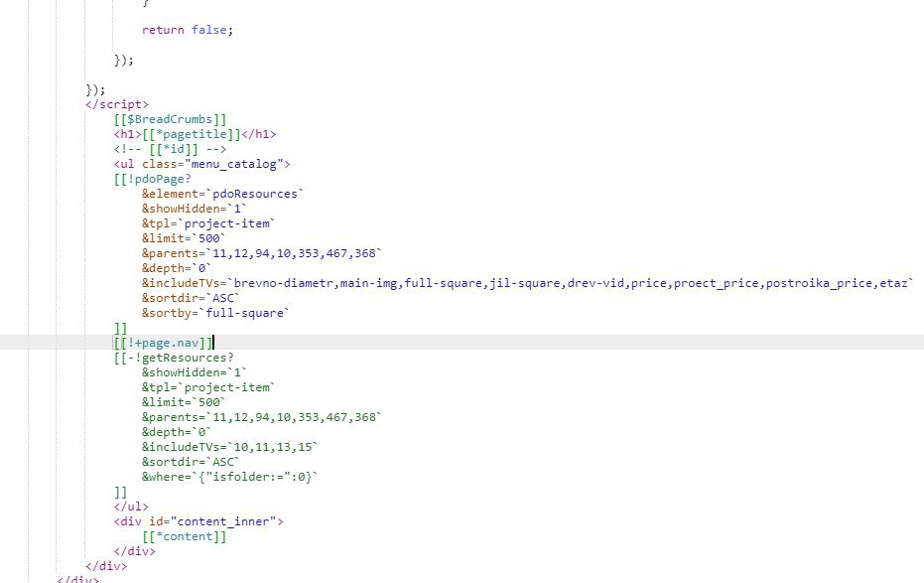Click the [[$BreadCrumbs]] chunk tag
The width and height of the screenshot is (924, 583).
pos(170,119)
